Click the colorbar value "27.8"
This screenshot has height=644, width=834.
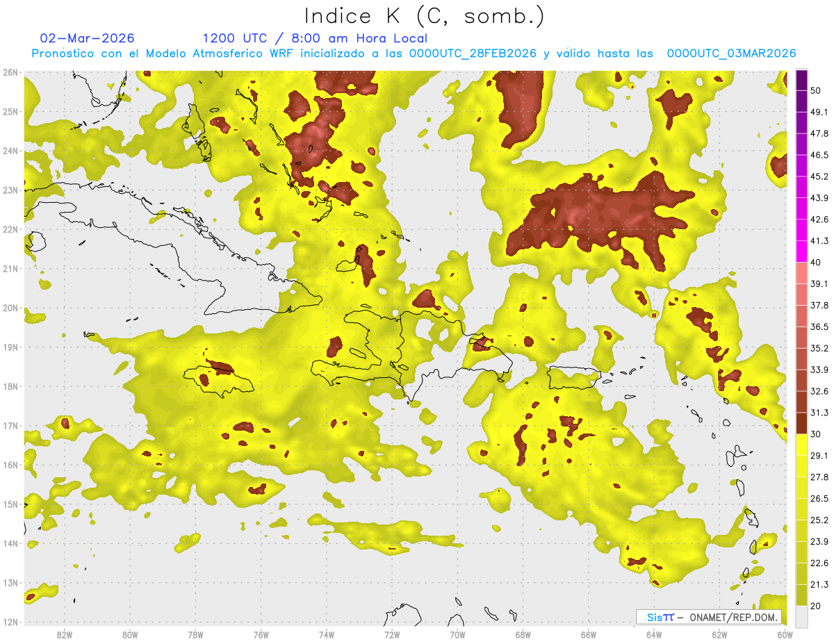point(819,477)
